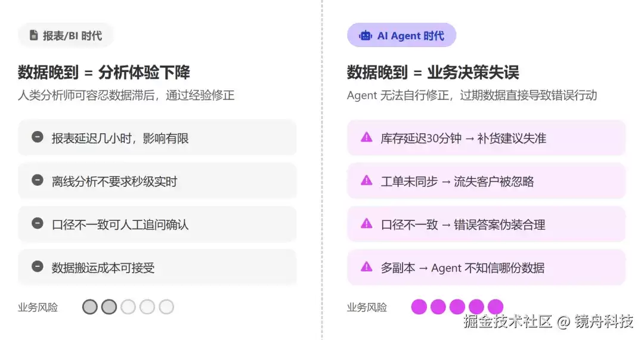Click the 数据晚到 = 业务决策失误 heading
The height and width of the screenshot is (340, 644).
[x=433, y=73]
